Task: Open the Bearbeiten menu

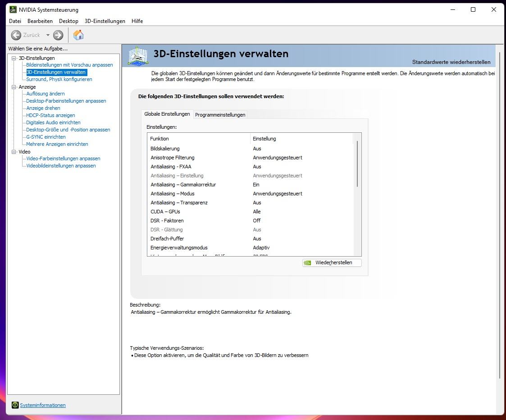Action: tap(40, 21)
